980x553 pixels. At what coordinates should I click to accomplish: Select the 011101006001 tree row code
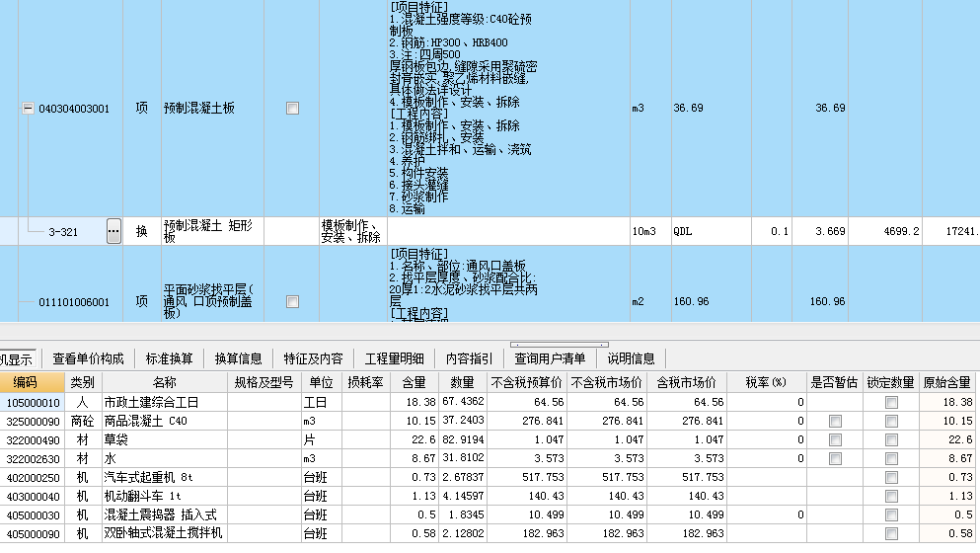click(74, 302)
